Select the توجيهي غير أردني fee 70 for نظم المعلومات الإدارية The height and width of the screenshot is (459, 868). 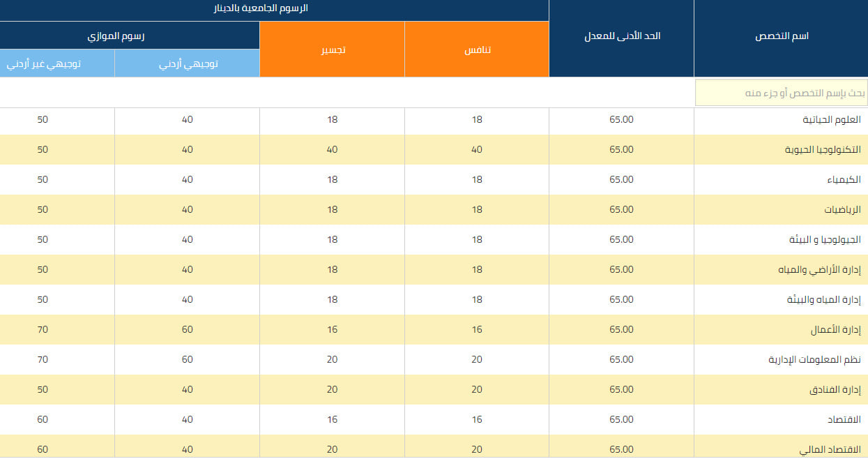43,359
